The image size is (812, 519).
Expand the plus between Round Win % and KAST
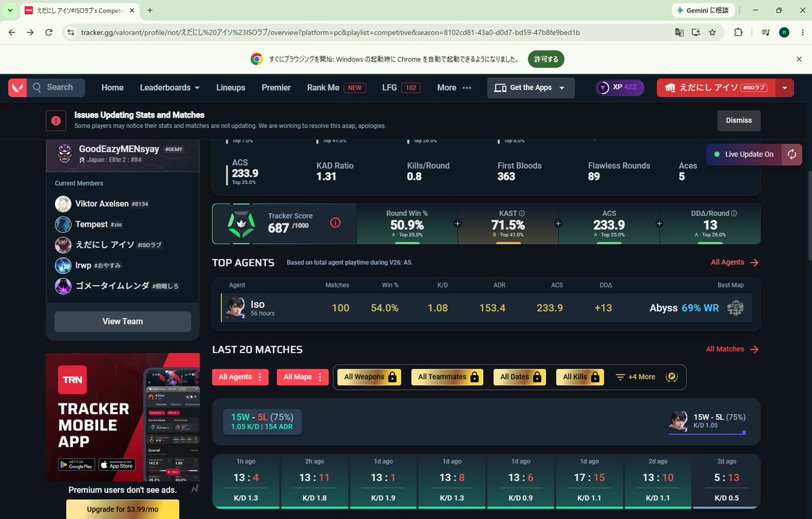457,223
